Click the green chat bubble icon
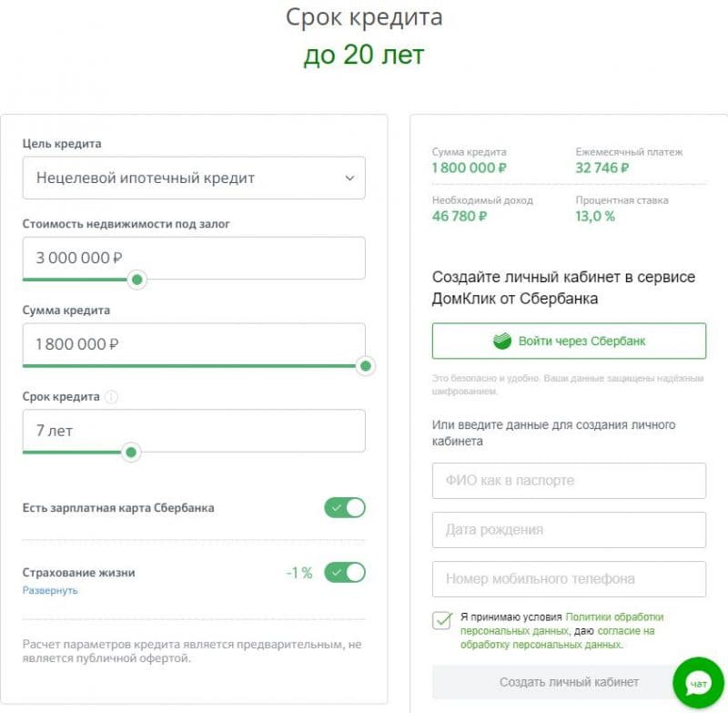 pyautogui.click(x=698, y=682)
